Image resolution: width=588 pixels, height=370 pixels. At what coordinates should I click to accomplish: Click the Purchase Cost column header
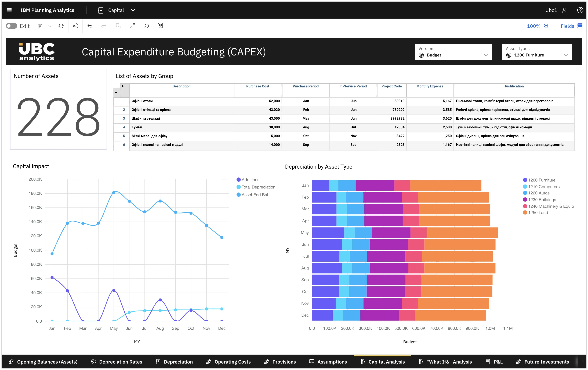point(257,86)
